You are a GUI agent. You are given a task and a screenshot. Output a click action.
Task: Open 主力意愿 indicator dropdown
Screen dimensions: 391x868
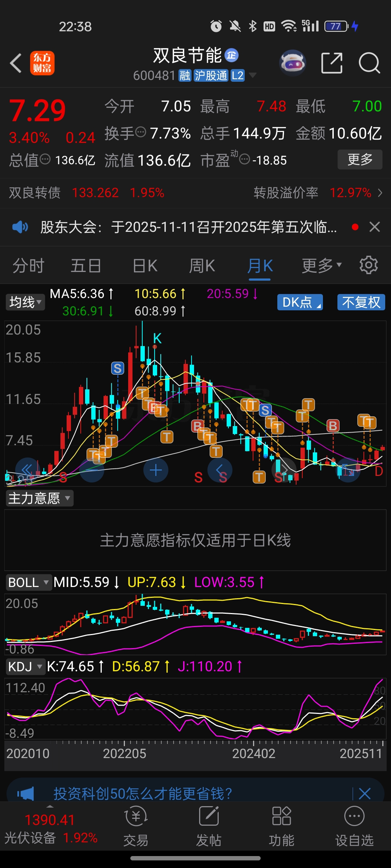click(x=39, y=498)
